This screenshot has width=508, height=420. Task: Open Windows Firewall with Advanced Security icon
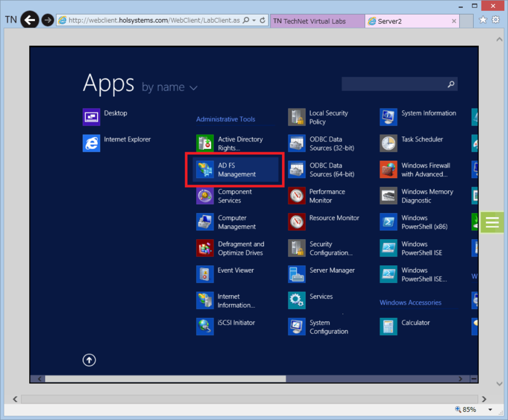[x=388, y=169]
